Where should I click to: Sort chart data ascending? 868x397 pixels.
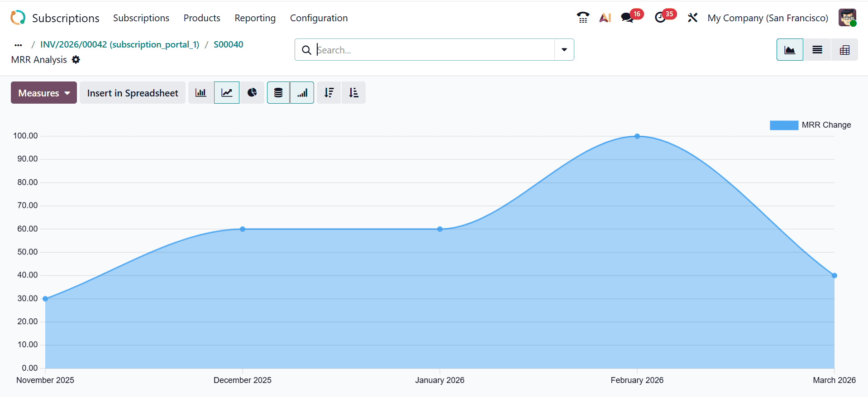(353, 93)
